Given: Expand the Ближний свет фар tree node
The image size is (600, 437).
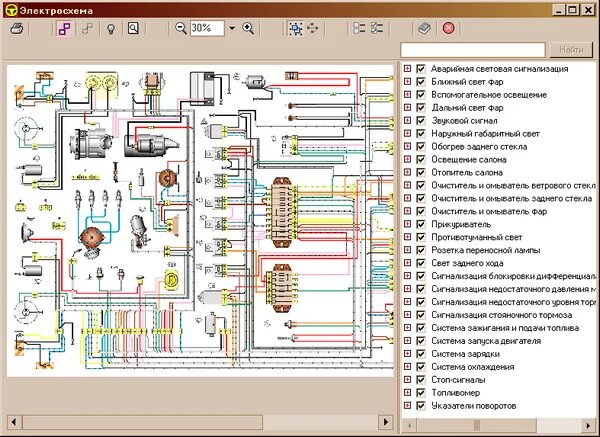Looking at the screenshot, I should (x=407, y=82).
